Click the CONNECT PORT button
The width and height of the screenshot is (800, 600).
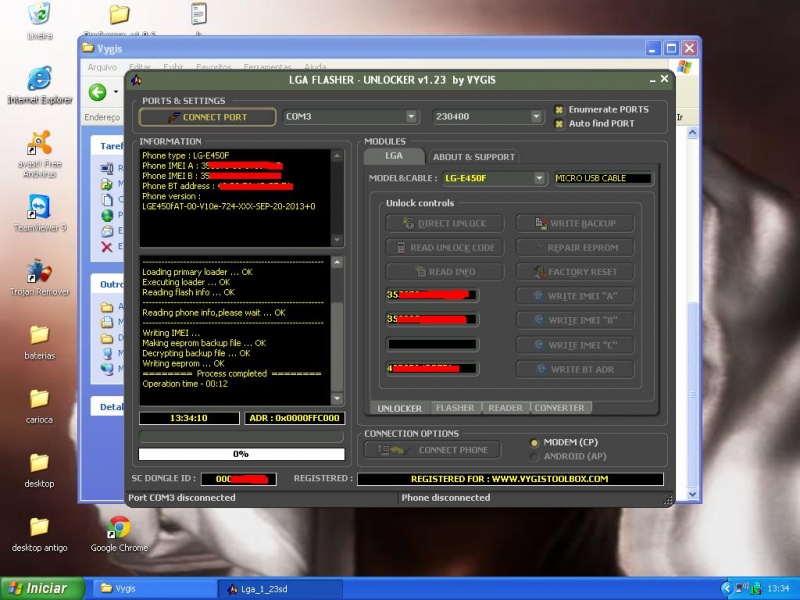click(x=207, y=117)
